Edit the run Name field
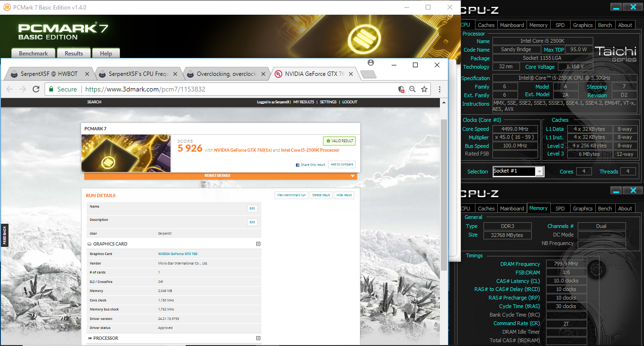The image size is (644, 346). tap(252, 209)
